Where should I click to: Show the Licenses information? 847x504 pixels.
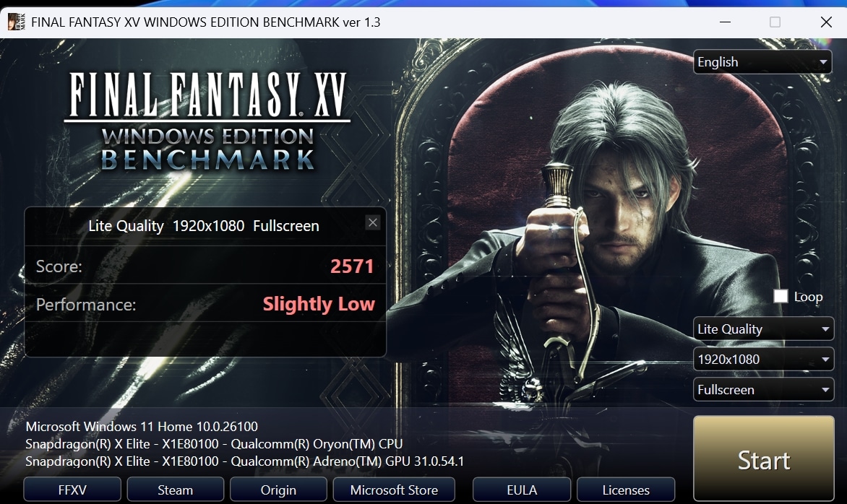(x=626, y=490)
